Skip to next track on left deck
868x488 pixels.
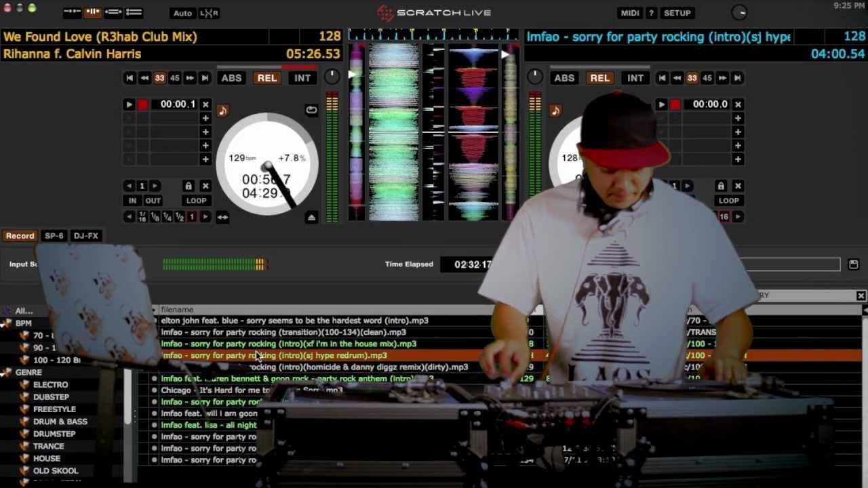point(205,78)
